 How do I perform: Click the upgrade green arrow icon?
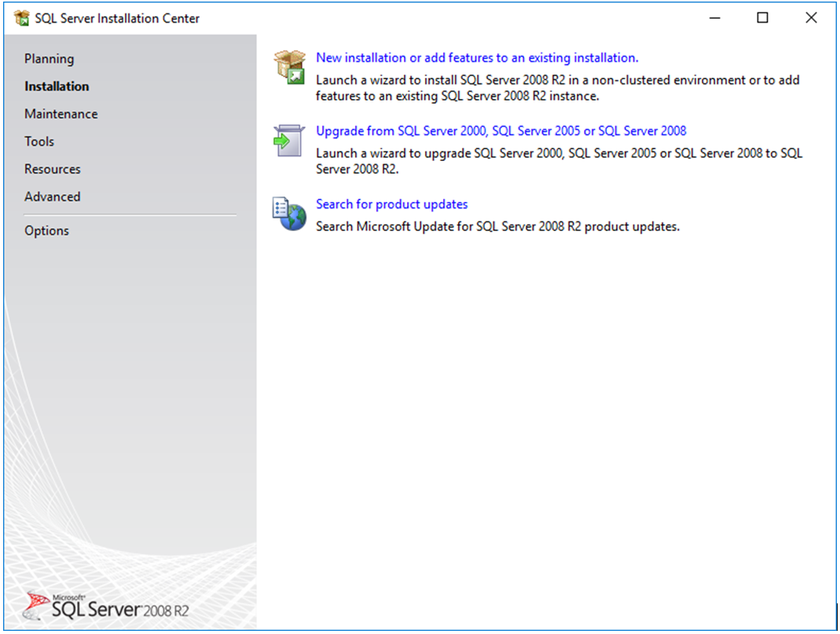tap(289, 141)
